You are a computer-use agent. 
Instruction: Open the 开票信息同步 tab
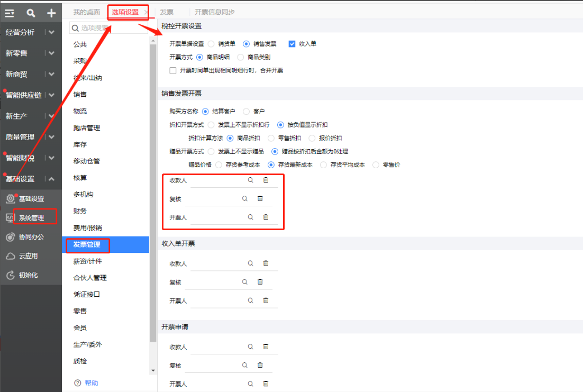tap(214, 12)
